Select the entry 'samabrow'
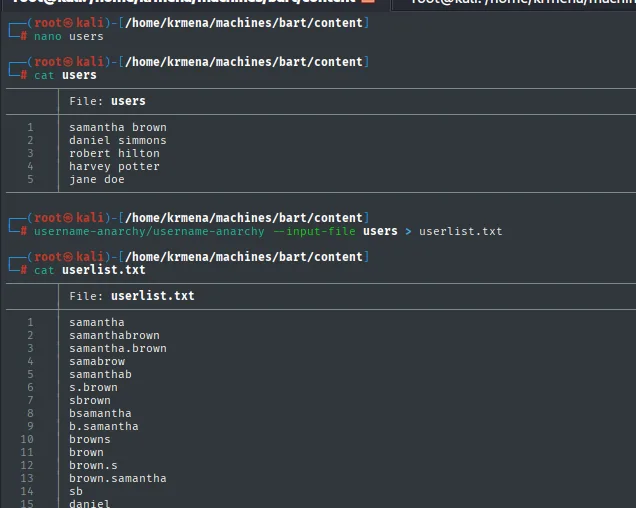The image size is (636, 508). pyautogui.click(x=97, y=361)
